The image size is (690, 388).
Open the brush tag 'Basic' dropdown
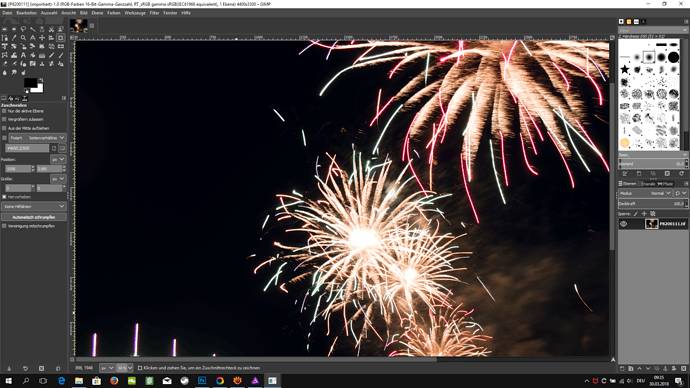(x=653, y=155)
